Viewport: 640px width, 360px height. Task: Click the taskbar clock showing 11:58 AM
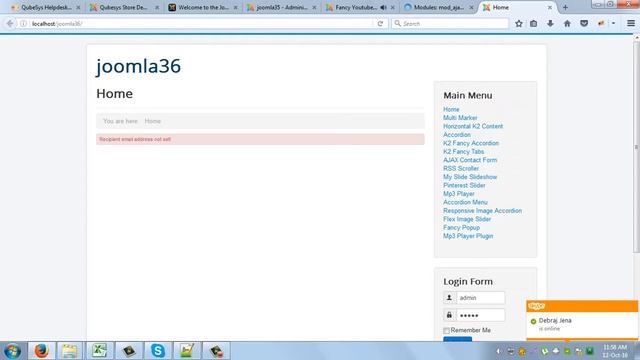pos(615,351)
